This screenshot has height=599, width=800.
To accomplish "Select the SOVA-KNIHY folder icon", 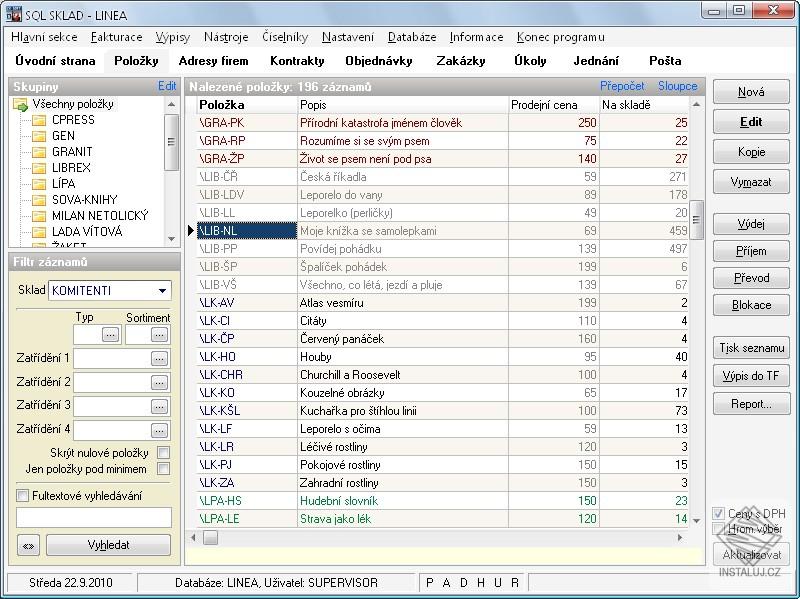I will [40, 200].
